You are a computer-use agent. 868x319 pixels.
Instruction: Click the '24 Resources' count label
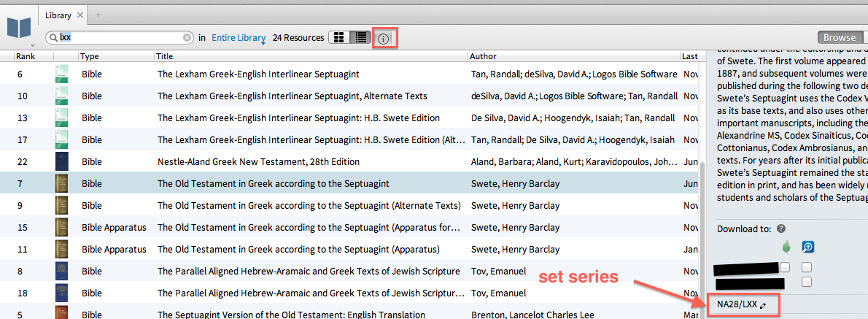click(298, 38)
